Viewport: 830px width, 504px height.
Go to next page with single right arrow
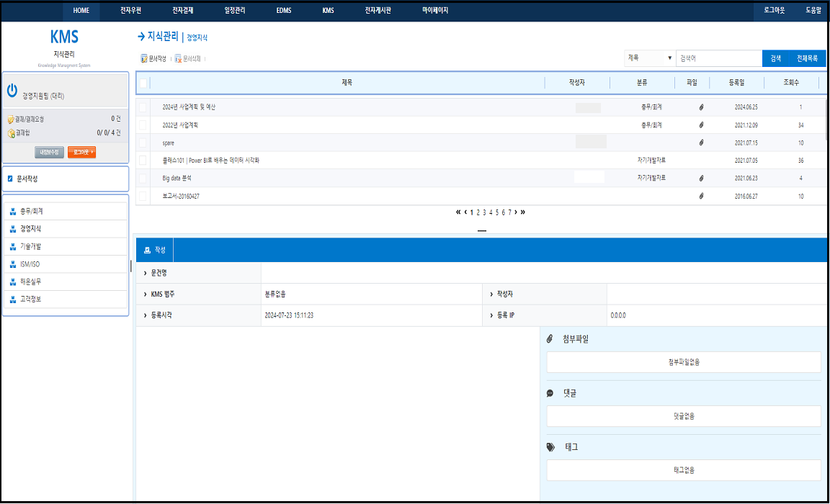(516, 212)
